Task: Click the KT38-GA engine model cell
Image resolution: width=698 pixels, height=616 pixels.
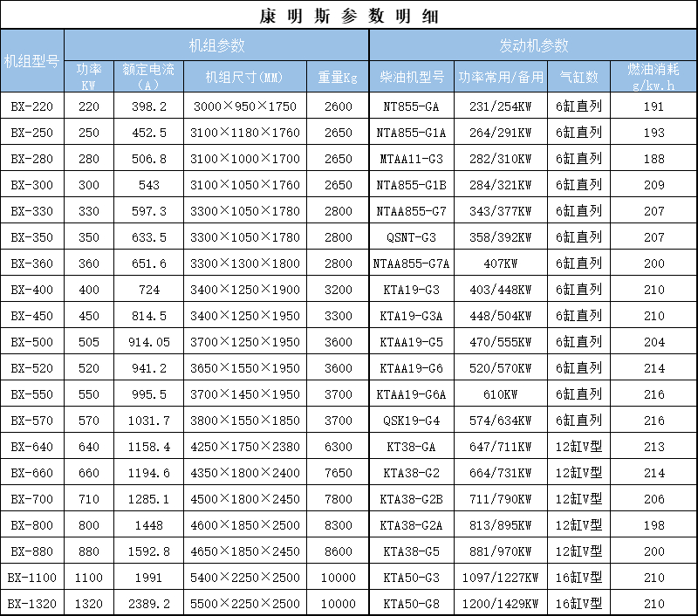Action: [412, 447]
